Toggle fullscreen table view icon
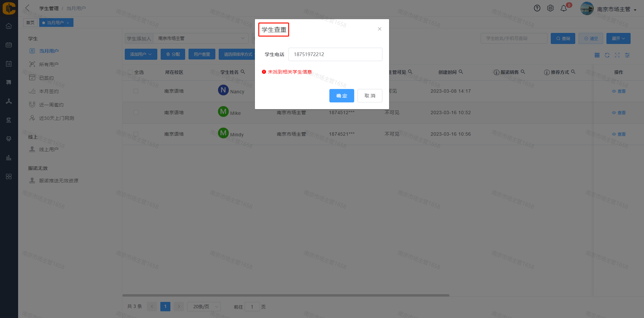644x318 pixels. tap(617, 55)
